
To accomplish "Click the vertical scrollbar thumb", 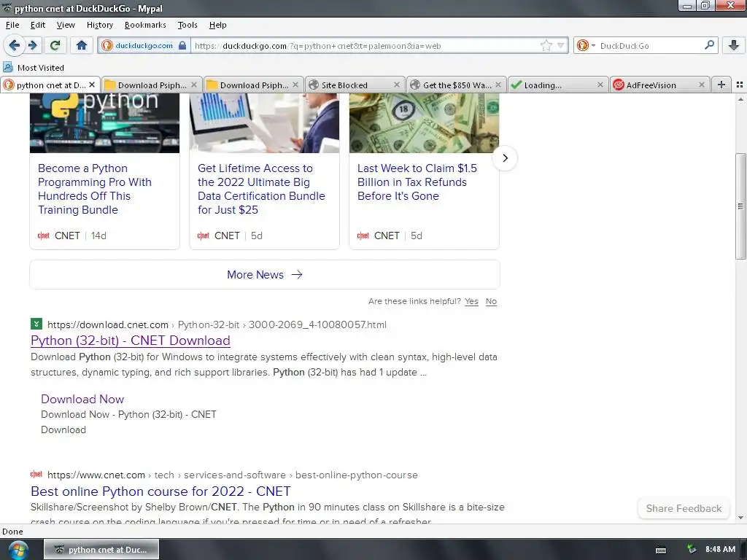I will pyautogui.click(x=740, y=206).
